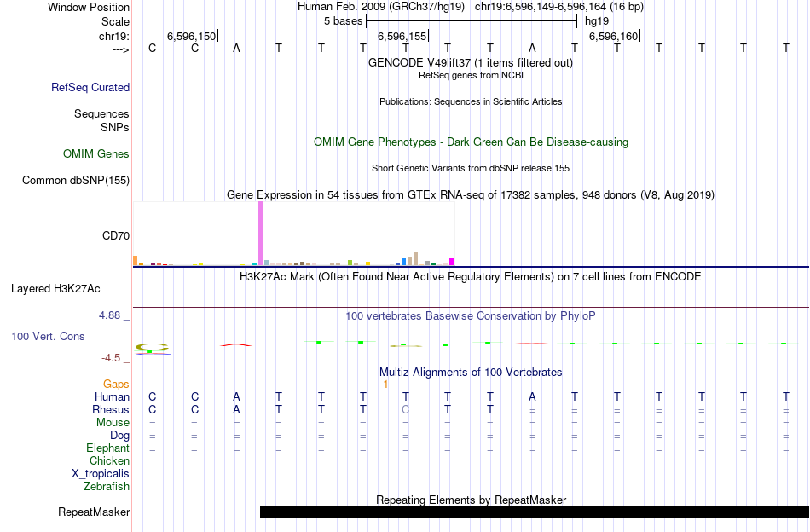
Task: Click the SNPs track label
Action: [115, 127]
